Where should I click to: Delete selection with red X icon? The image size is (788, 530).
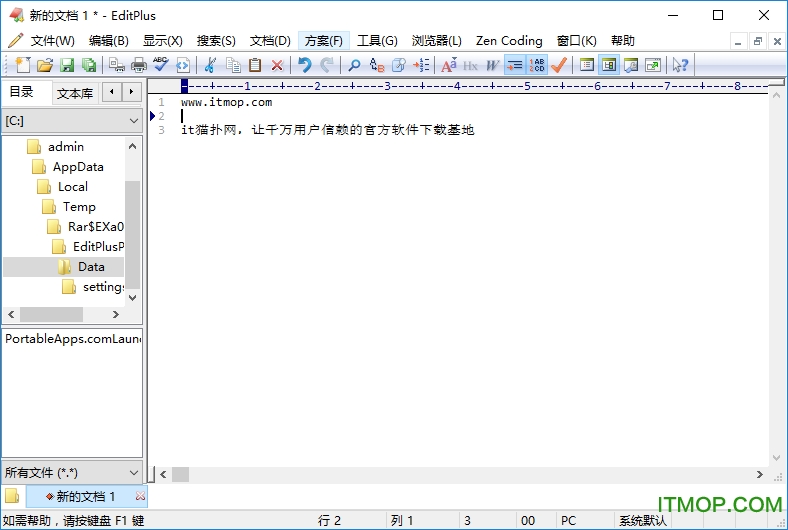click(x=277, y=65)
